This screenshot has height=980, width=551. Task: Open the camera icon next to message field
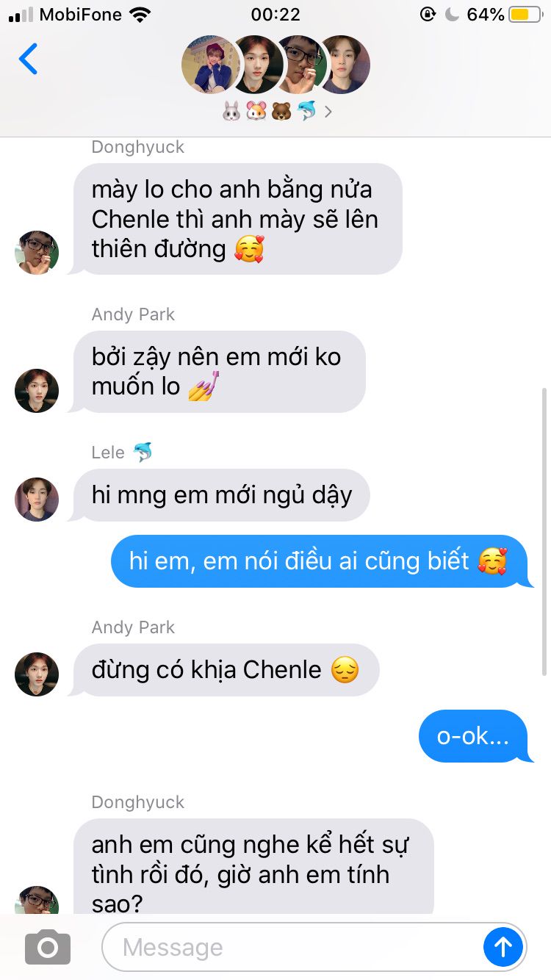point(48,947)
